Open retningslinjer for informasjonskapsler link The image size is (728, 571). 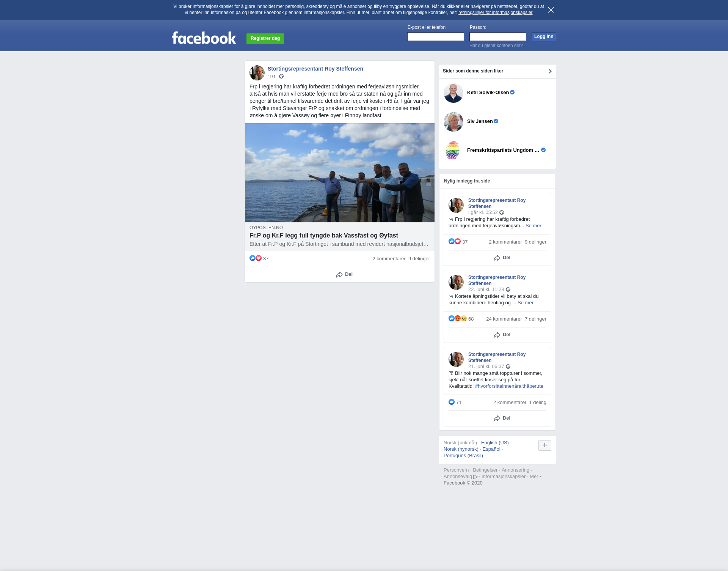point(495,13)
